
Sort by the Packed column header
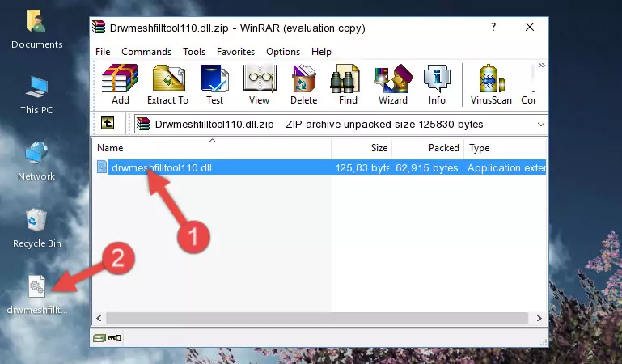coord(428,148)
